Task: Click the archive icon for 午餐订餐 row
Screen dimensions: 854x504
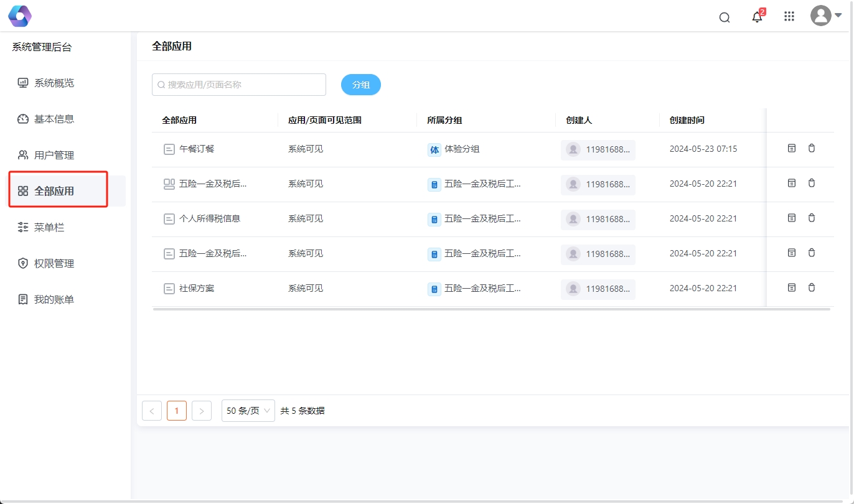Action: tap(792, 148)
